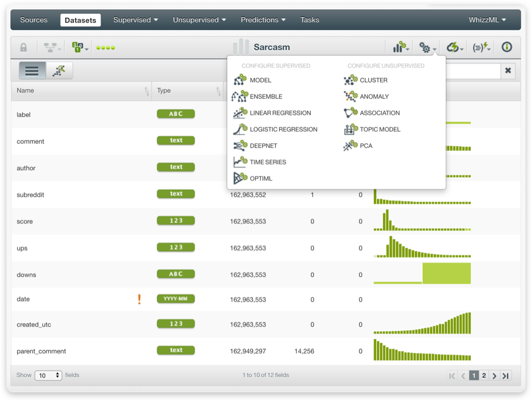Open the Supervised menu
532x401 pixels.
[x=135, y=19]
